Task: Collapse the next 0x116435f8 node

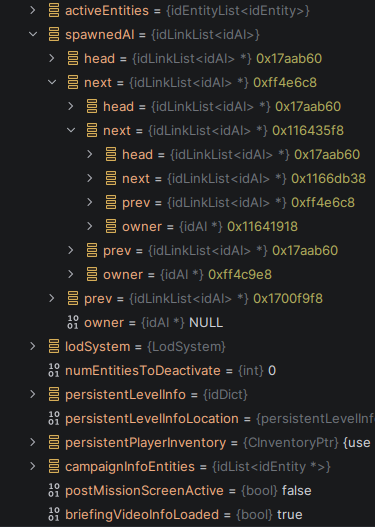Action: (71, 130)
